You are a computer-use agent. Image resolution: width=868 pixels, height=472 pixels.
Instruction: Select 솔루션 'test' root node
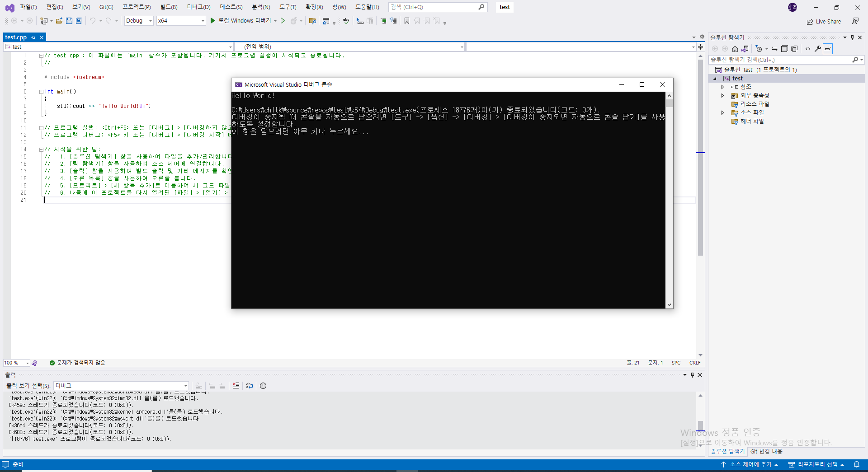[x=756, y=70]
